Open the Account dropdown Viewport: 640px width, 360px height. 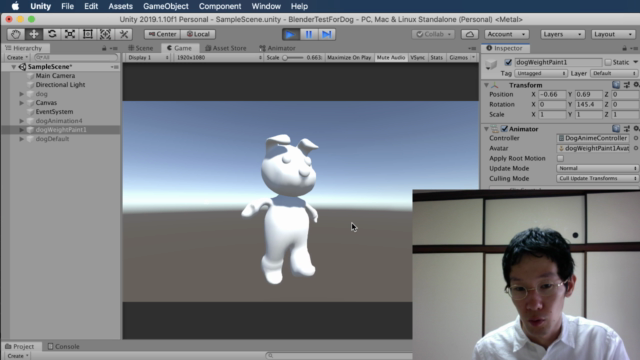[507, 34]
